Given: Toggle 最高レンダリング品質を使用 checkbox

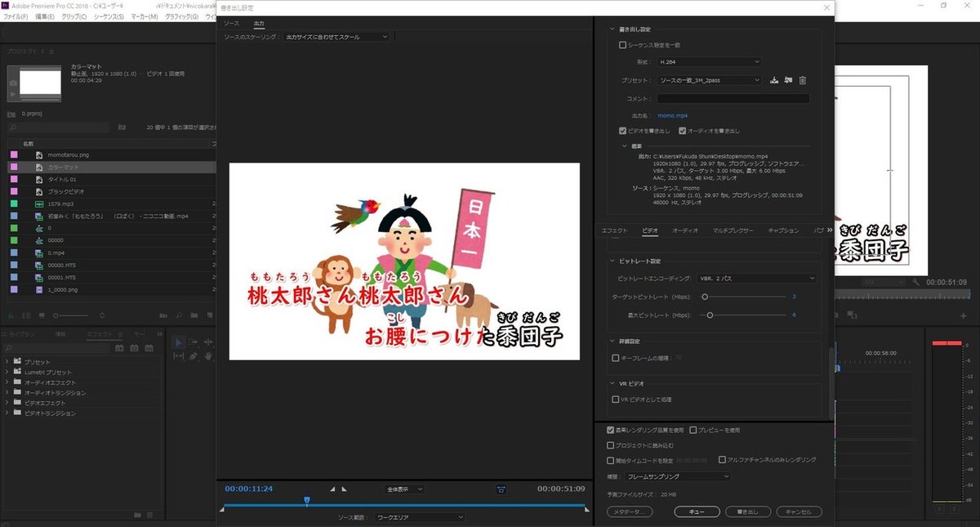Looking at the screenshot, I should [610, 430].
